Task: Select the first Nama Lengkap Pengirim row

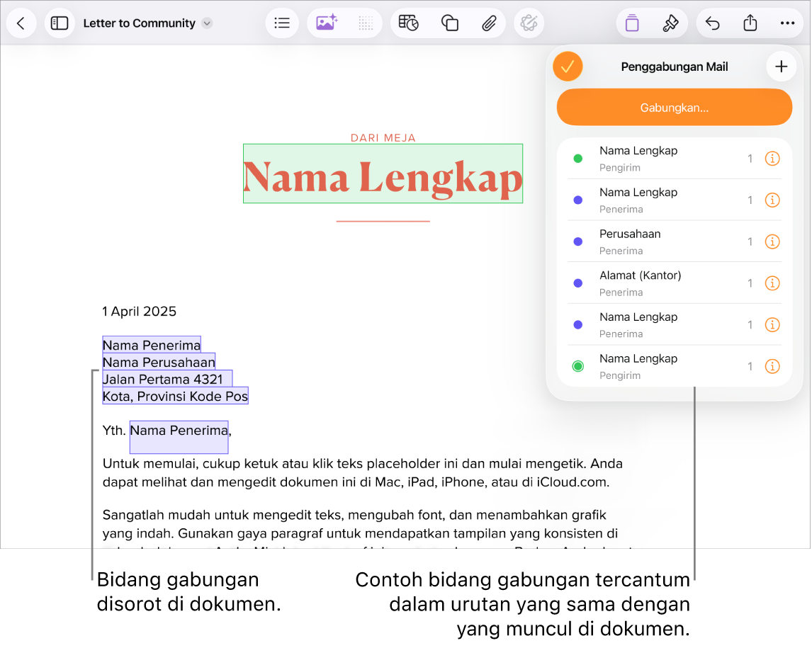Action: [675, 159]
